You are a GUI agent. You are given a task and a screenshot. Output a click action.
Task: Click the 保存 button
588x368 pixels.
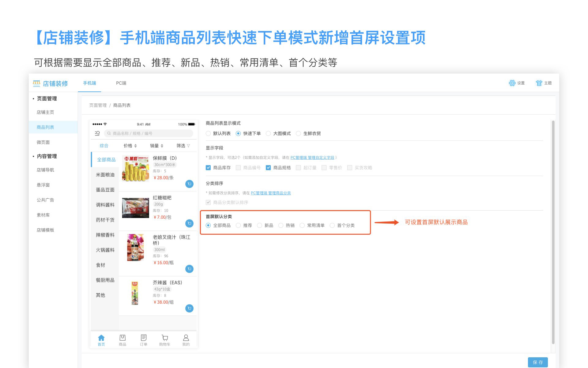click(537, 362)
